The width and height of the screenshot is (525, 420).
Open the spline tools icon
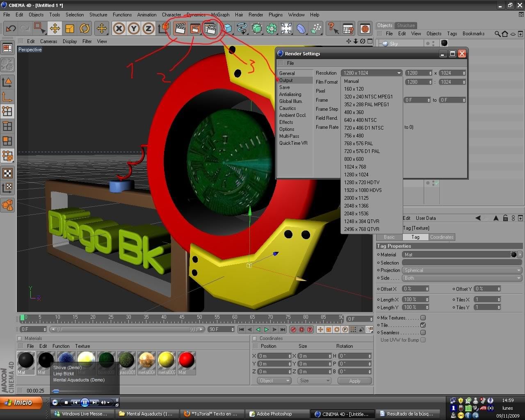pyautogui.click(x=242, y=28)
